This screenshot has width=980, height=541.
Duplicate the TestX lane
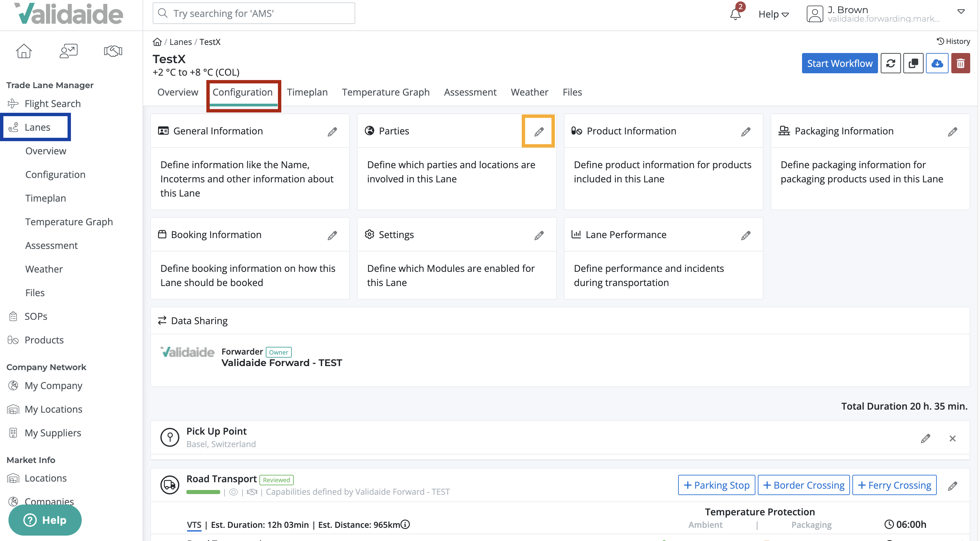click(914, 63)
